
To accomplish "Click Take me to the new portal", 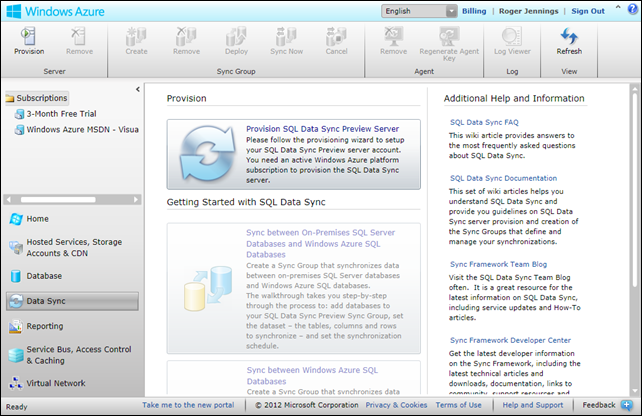I will coord(188,405).
